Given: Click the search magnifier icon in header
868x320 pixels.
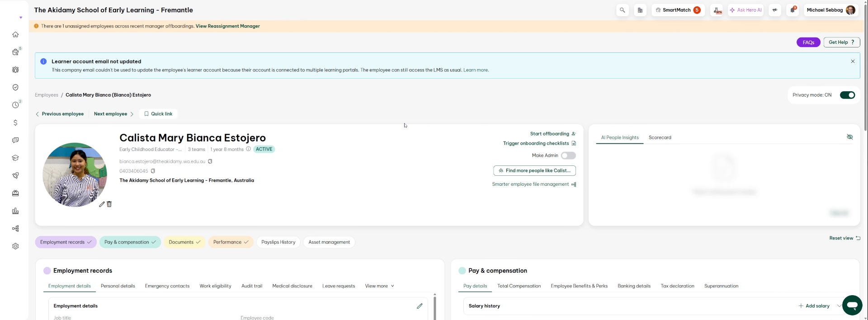Looking at the screenshot, I should (x=623, y=10).
